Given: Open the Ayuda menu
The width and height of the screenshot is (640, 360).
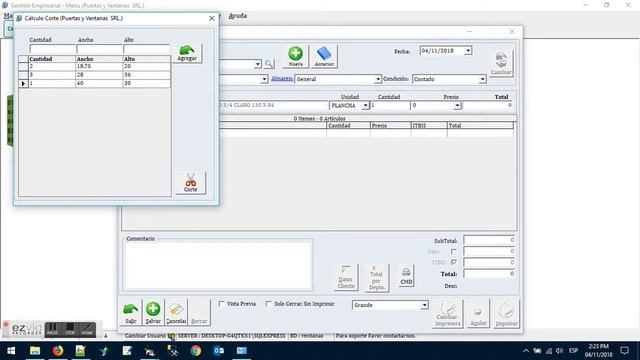Looking at the screenshot, I should (238, 16).
